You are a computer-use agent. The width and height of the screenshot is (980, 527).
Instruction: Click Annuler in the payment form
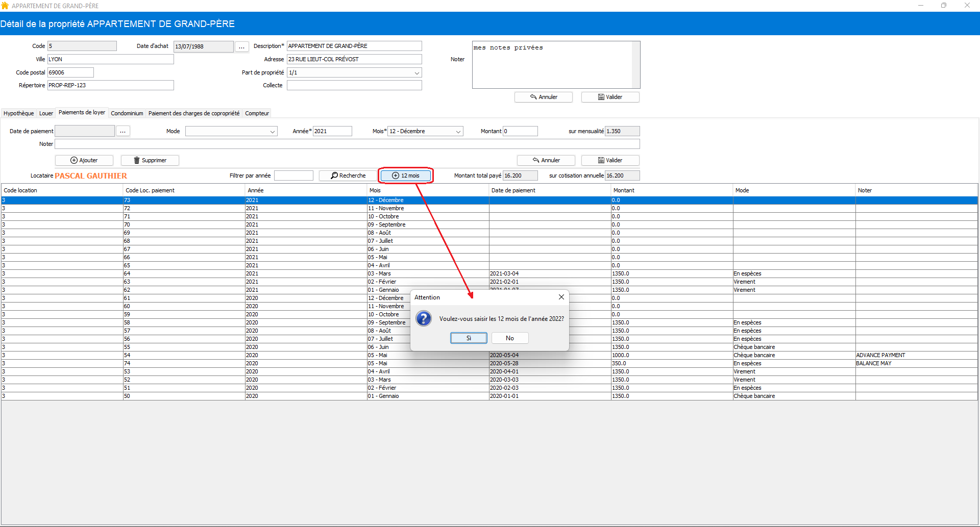546,160
